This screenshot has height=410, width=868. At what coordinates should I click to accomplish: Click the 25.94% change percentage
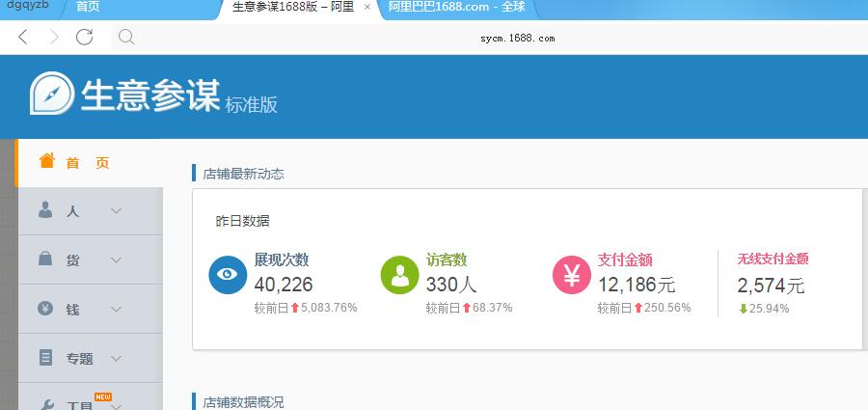pos(769,309)
